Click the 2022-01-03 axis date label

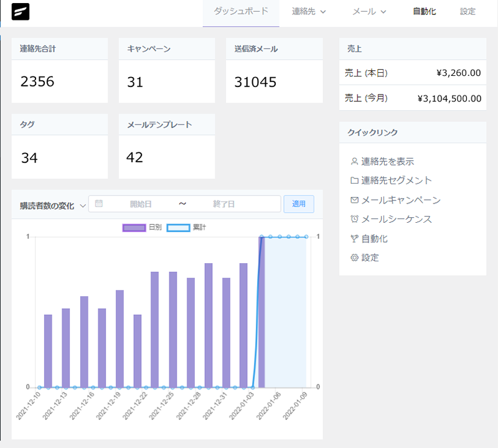242,406
